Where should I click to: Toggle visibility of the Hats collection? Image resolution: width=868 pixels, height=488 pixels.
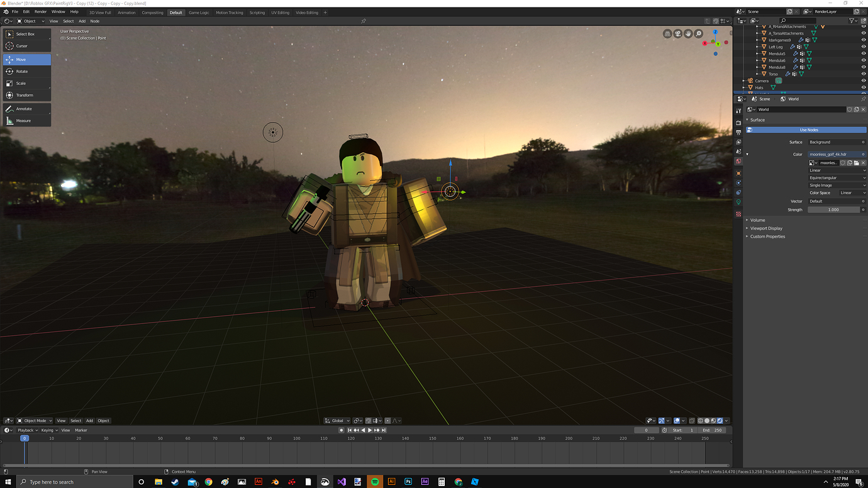coord(863,87)
